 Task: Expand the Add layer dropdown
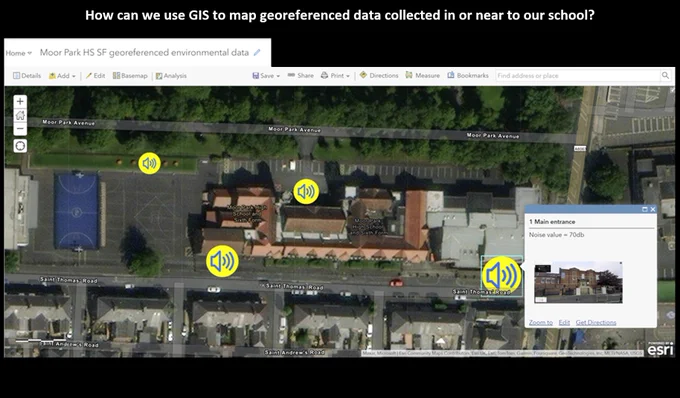point(62,76)
